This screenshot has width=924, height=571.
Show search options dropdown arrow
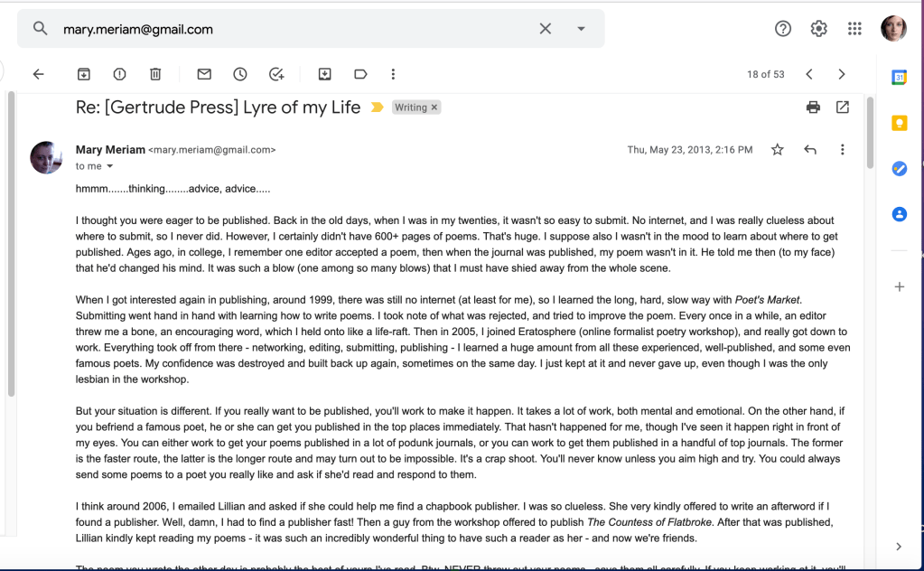[x=581, y=29]
